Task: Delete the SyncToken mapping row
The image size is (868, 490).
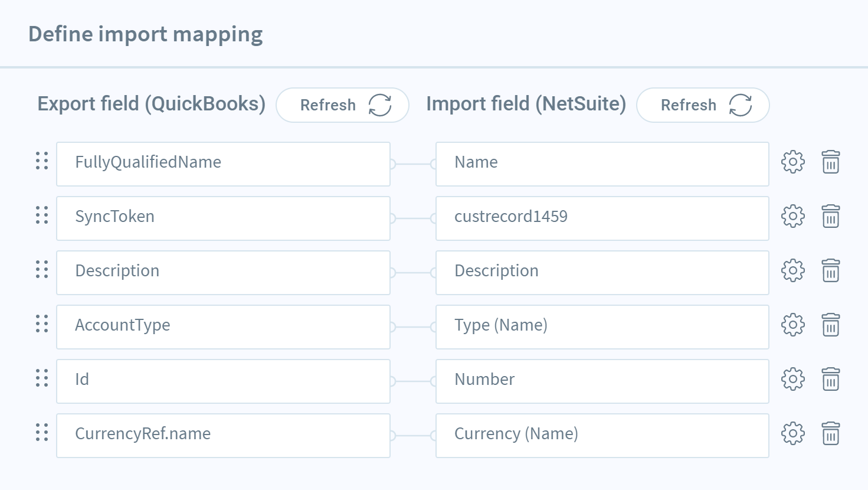Action: [x=831, y=216]
